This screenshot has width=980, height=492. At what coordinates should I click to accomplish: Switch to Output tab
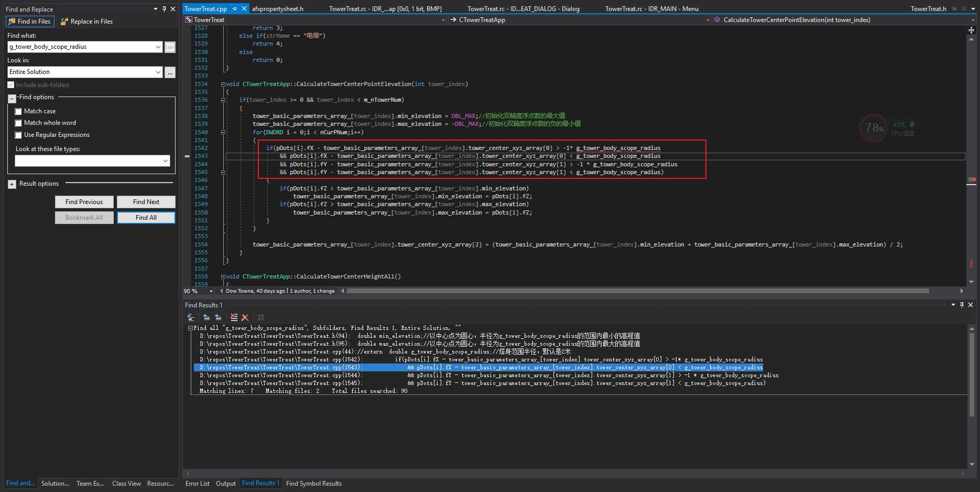pyautogui.click(x=226, y=484)
